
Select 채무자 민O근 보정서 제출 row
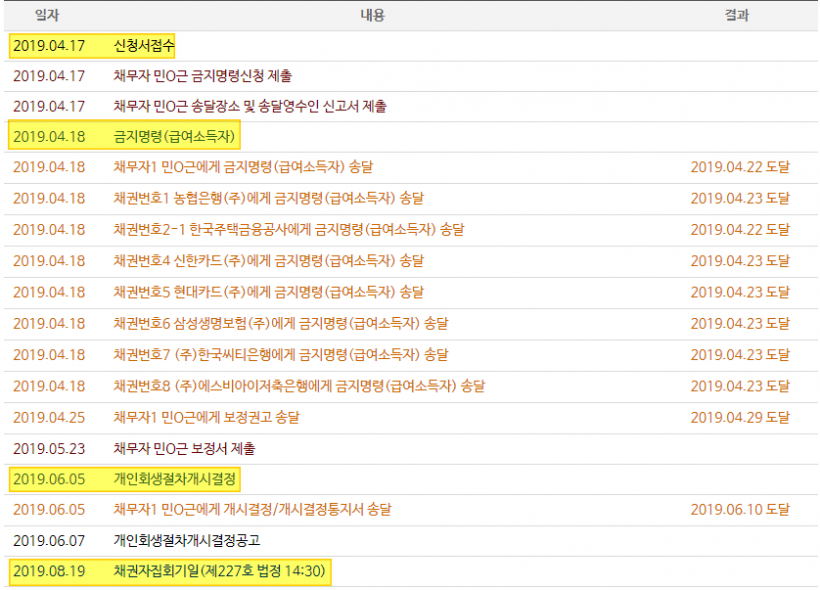coord(411,449)
